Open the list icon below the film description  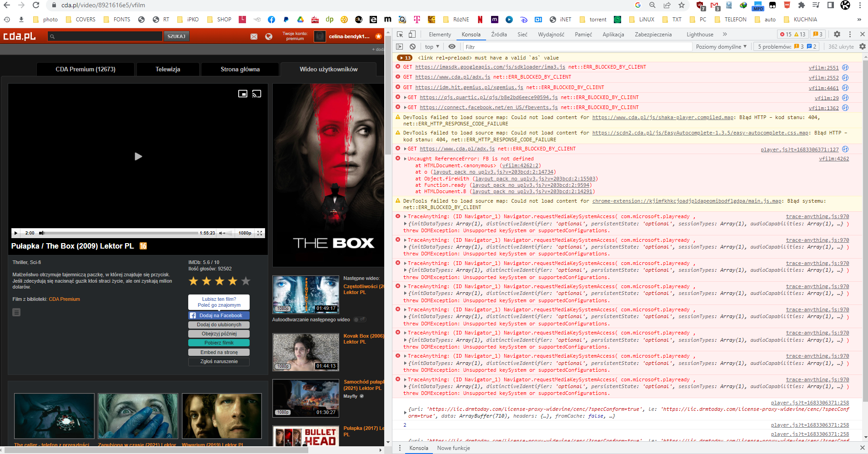pyautogui.click(x=16, y=312)
